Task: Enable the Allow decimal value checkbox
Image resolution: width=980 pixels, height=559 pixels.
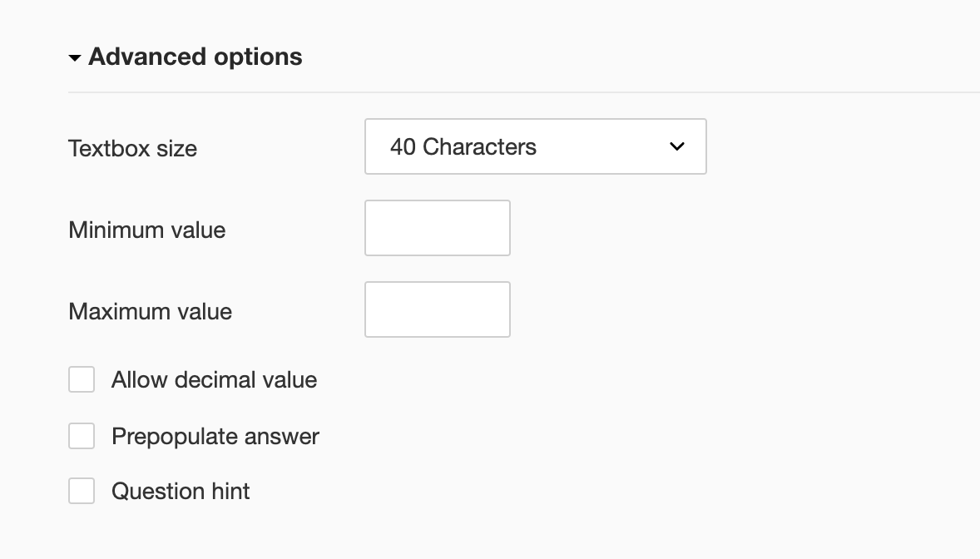Action: click(82, 380)
